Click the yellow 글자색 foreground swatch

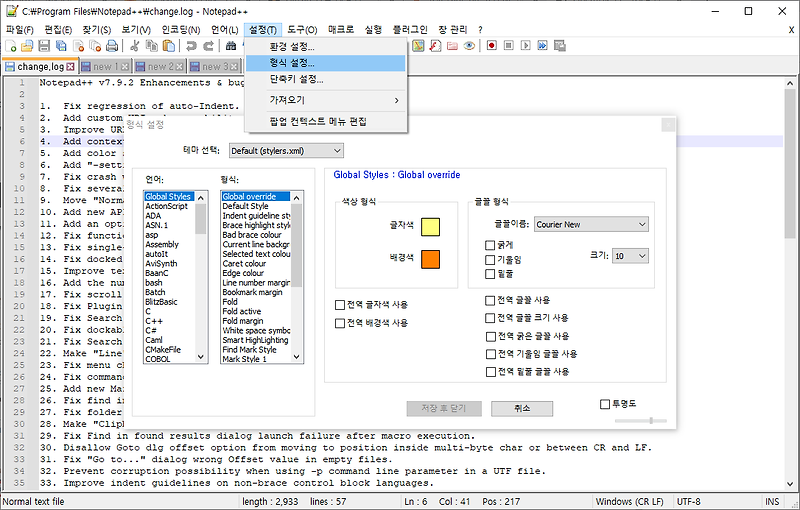tap(430, 227)
